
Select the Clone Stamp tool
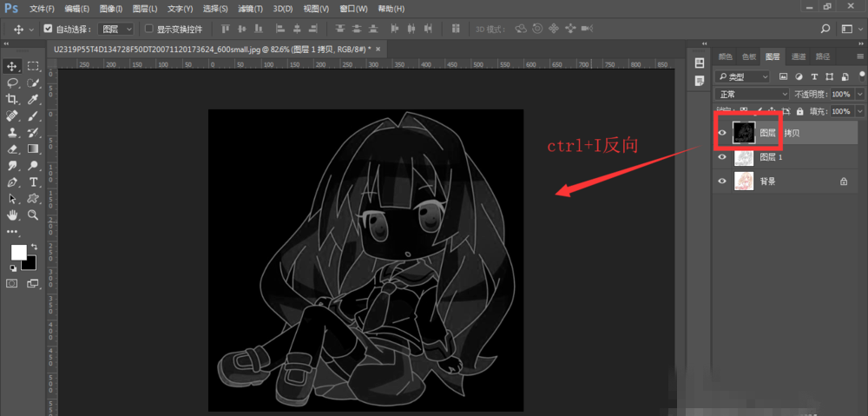(11, 132)
